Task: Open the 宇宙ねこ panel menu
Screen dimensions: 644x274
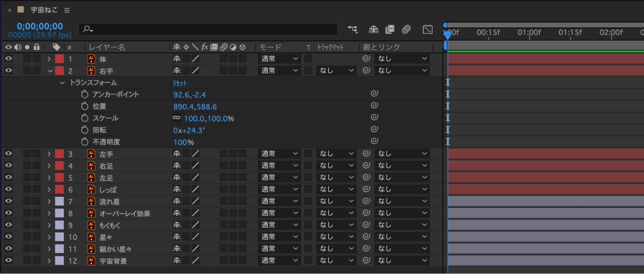Action: 67,10
